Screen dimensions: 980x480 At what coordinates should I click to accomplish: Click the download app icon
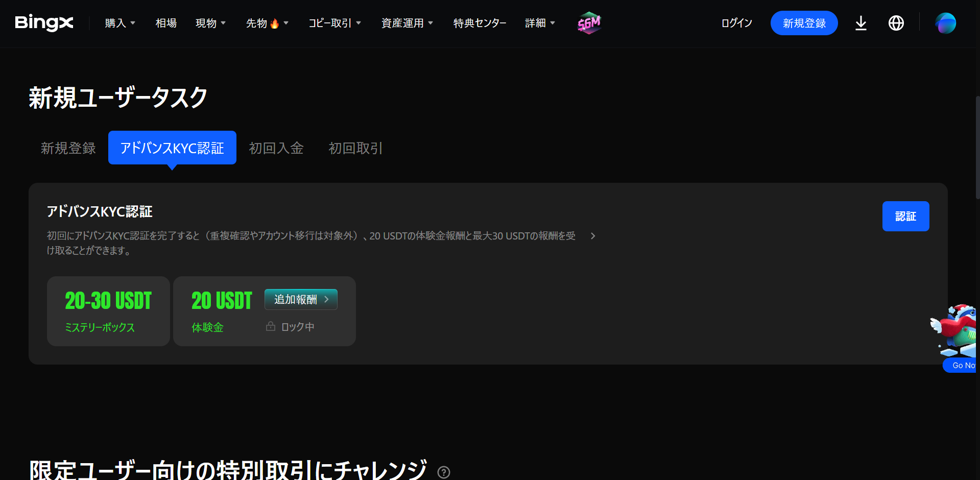[x=861, y=23]
